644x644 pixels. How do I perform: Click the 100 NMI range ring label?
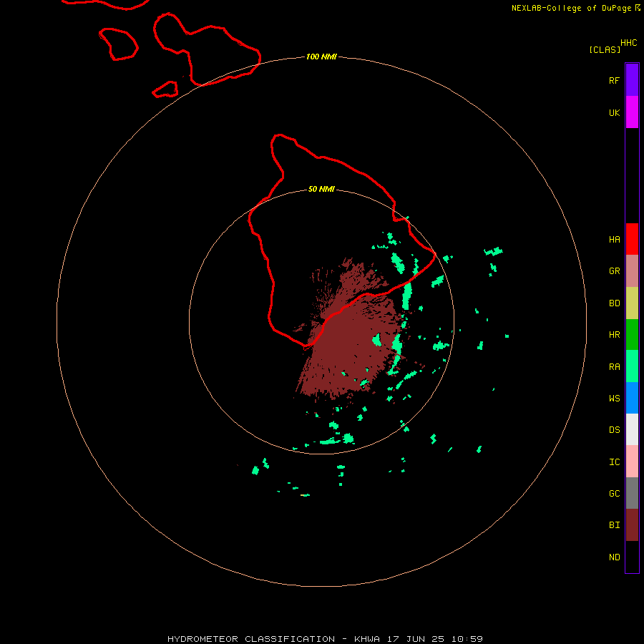[x=321, y=57]
